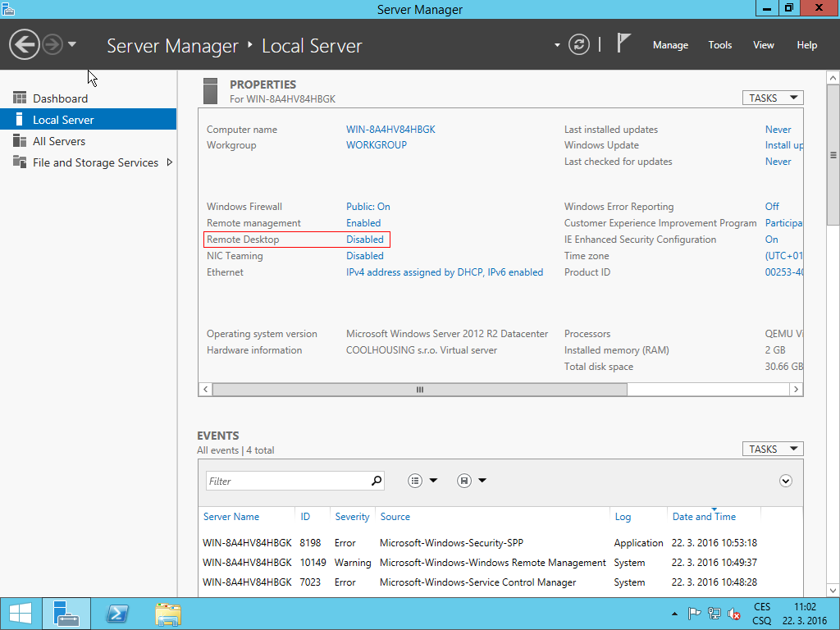840x630 pixels.
Task: Open PowerShell from the taskbar
Action: tap(117, 614)
